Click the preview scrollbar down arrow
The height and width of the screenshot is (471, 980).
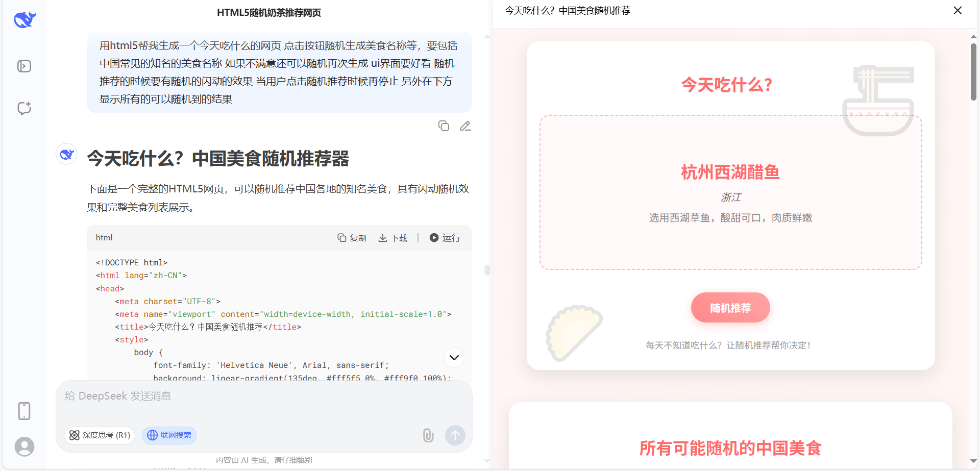[973, 462]
